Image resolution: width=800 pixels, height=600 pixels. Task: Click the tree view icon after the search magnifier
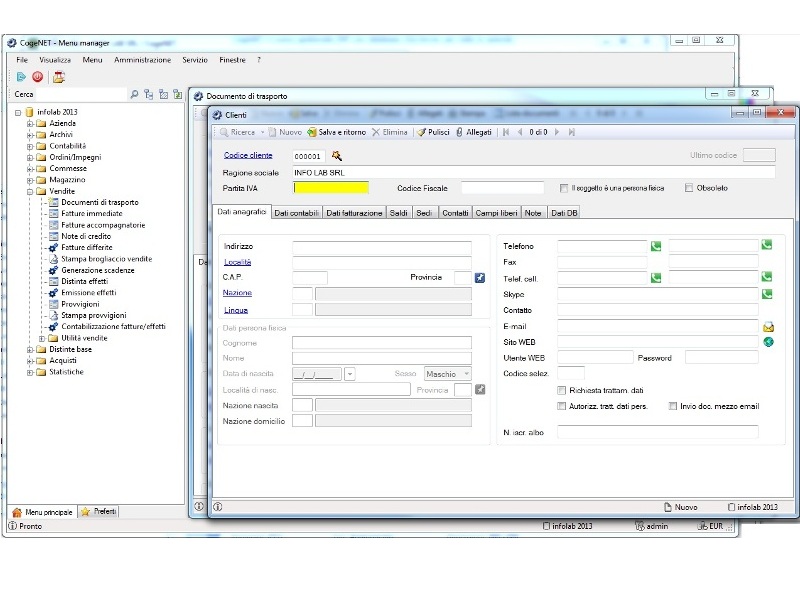coord(148,94)
